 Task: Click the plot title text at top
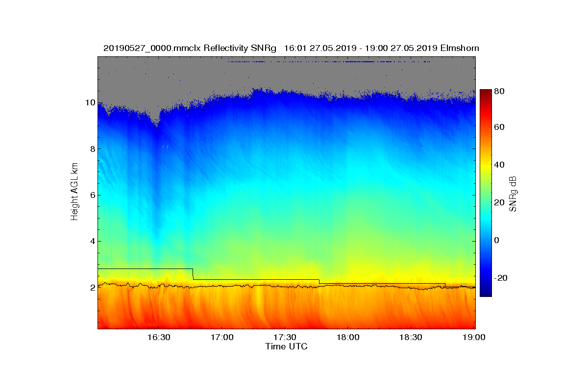(291, 48)
